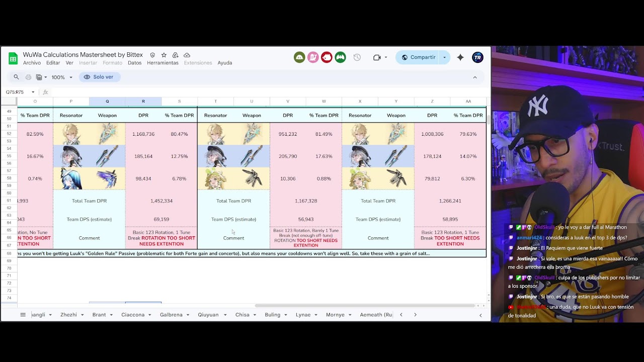Open the Herramientas menu

pos(163,63)
